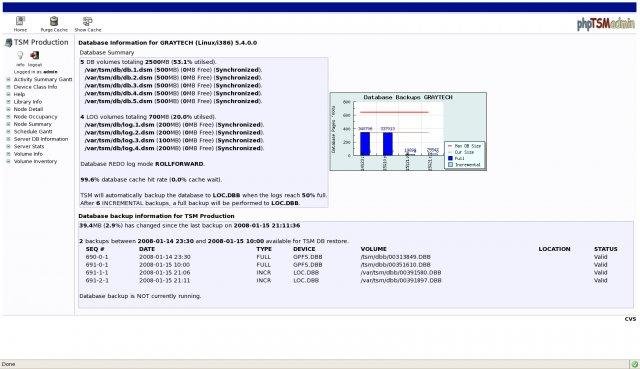Click backup sequence 690-0-1
The height and width of the screenshot is (369, 640).
click(x=97, y=257)
